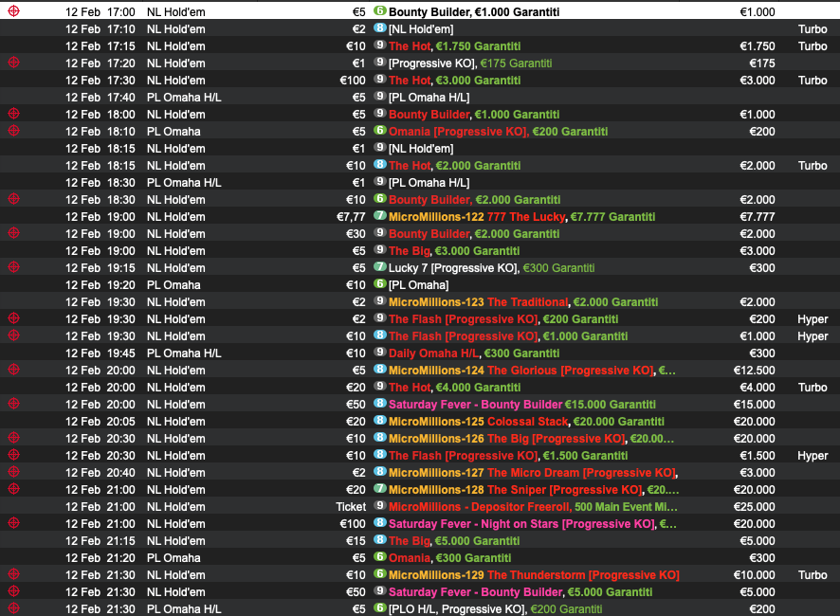Open The Hot €4.000 Garantiti tournament
840x616 pixels.
click(454, 388)
